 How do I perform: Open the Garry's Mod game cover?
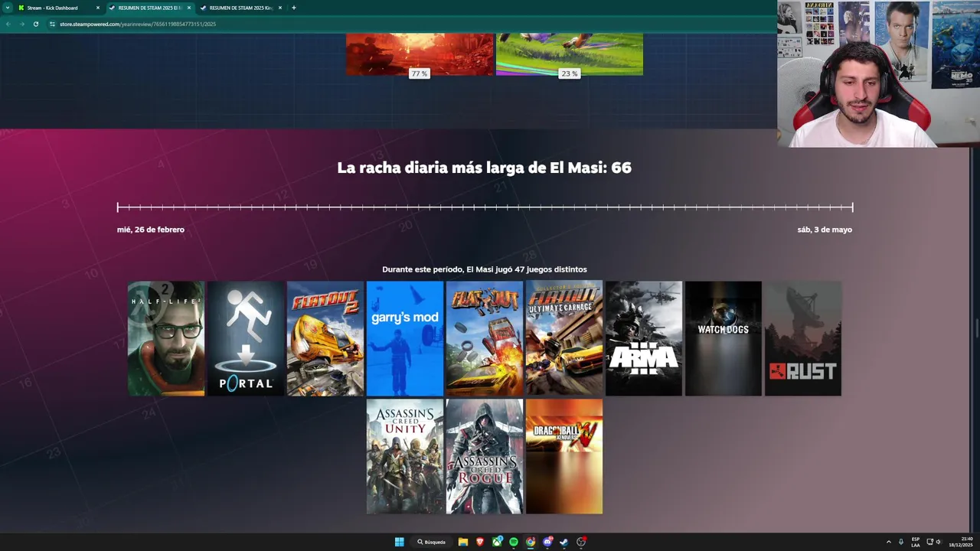pyautogui.click(x=405, y=338)
